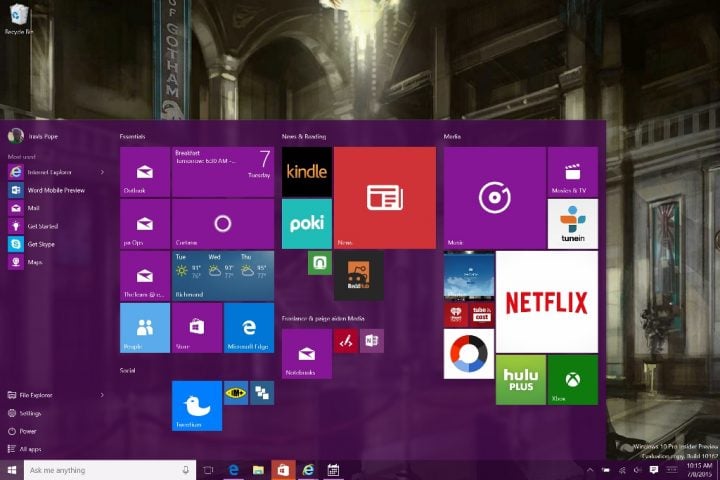Open Get Skype from Most used
This screenshot has height=480, width=720.
(x=55, y=244)
